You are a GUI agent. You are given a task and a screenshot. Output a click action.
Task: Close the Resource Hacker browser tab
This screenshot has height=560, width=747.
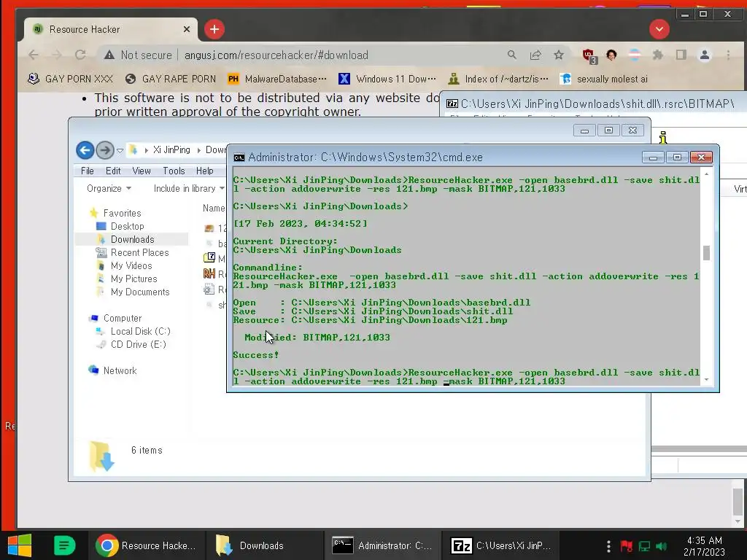coord(186,29)
